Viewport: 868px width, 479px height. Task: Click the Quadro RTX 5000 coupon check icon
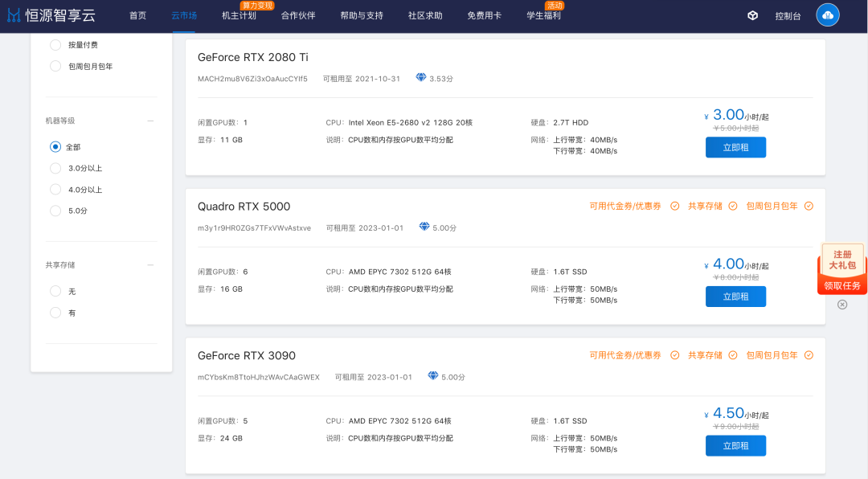coord(675,206)
